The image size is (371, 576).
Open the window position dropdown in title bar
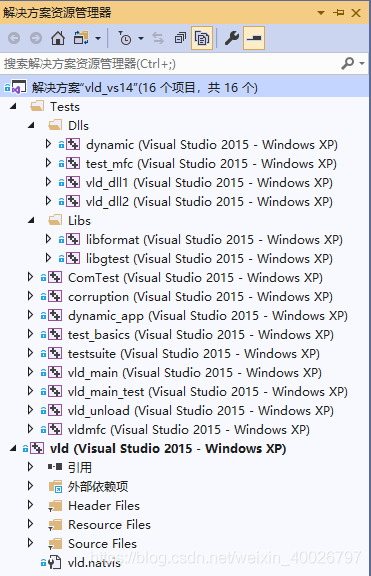click(x=321, y=13)
